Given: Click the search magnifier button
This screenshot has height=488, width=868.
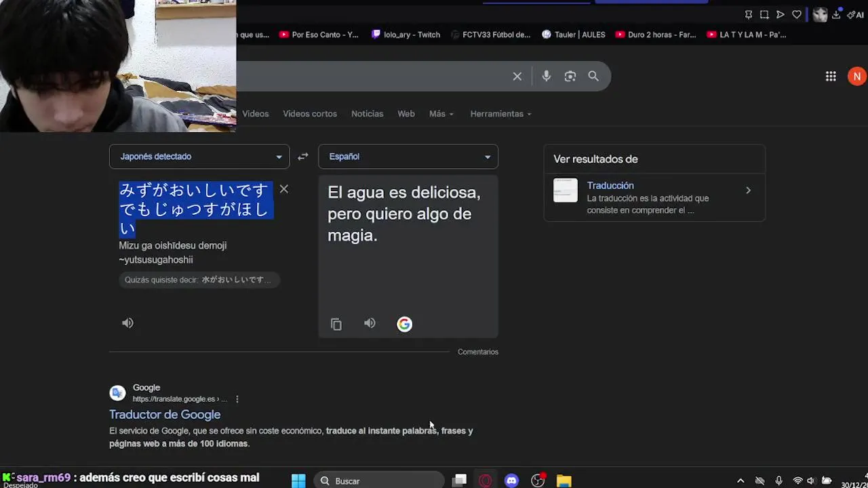Looking at the screenshot, I should (593, 76).
